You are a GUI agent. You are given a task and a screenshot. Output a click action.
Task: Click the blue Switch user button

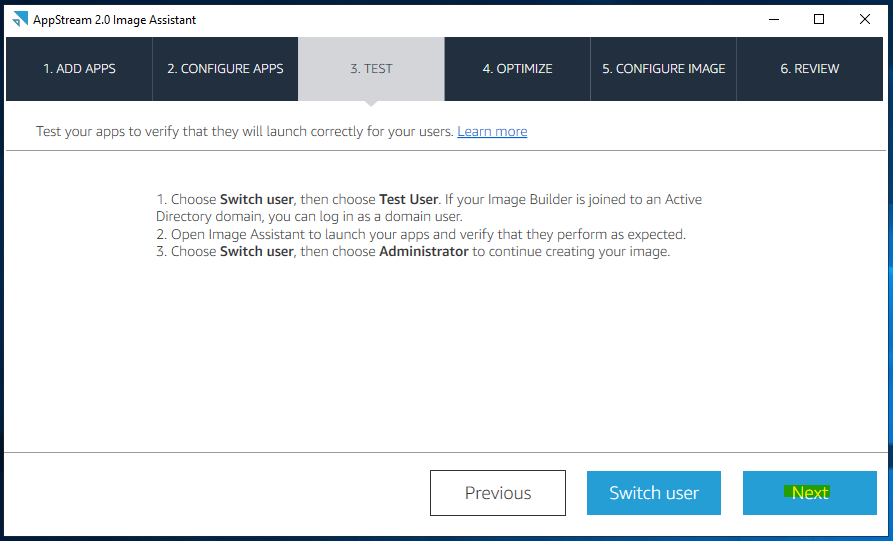[654, 493]
